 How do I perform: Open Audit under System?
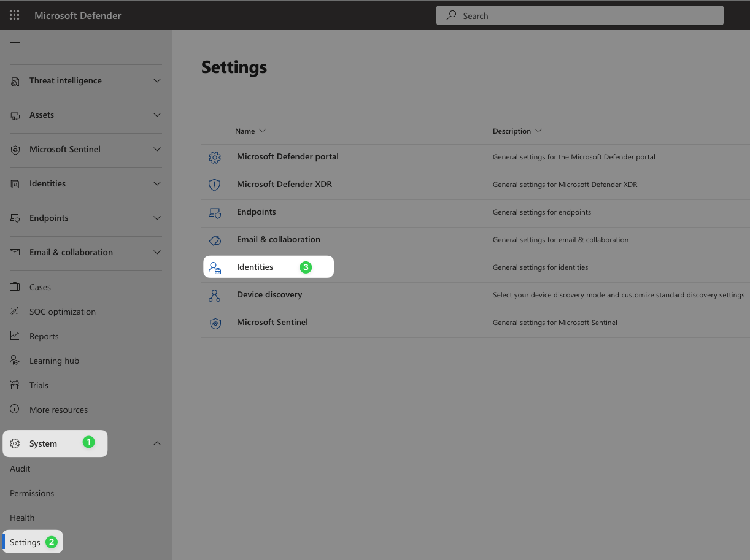point(20,469)
